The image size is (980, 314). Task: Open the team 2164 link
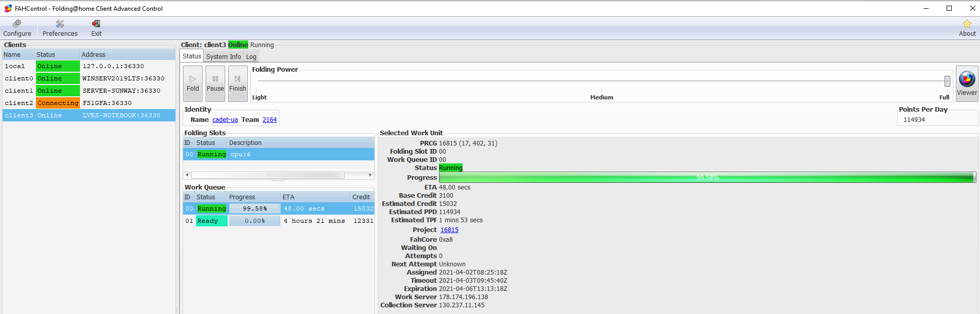[270, 120]
